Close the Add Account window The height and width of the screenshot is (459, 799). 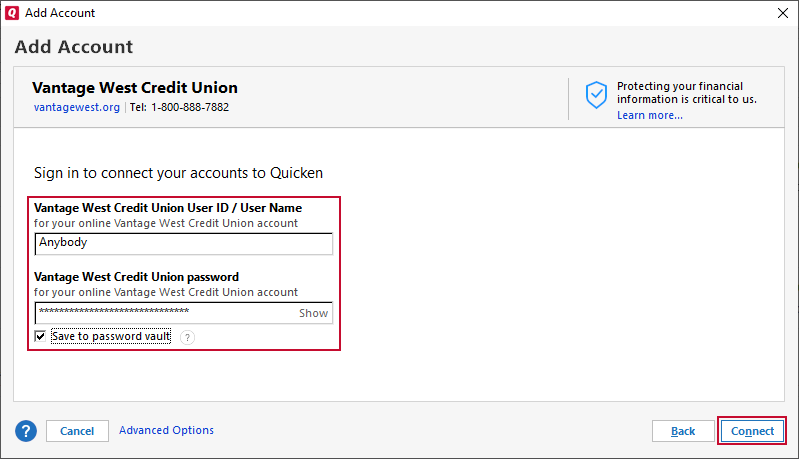coord(782,12)
